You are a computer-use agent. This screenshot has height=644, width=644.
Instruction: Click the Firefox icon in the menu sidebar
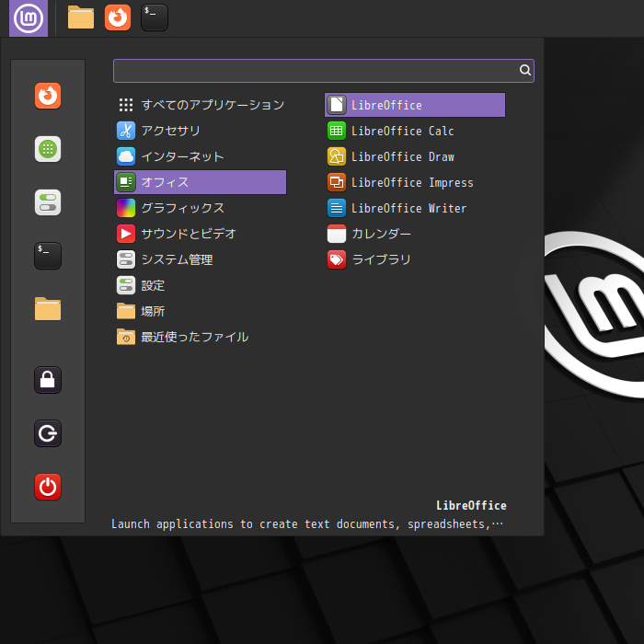48,96
